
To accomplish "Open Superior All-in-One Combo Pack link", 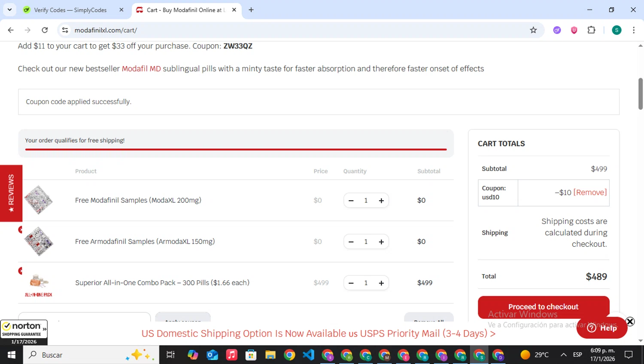I will pyautogui.click(x=162, y=283).
